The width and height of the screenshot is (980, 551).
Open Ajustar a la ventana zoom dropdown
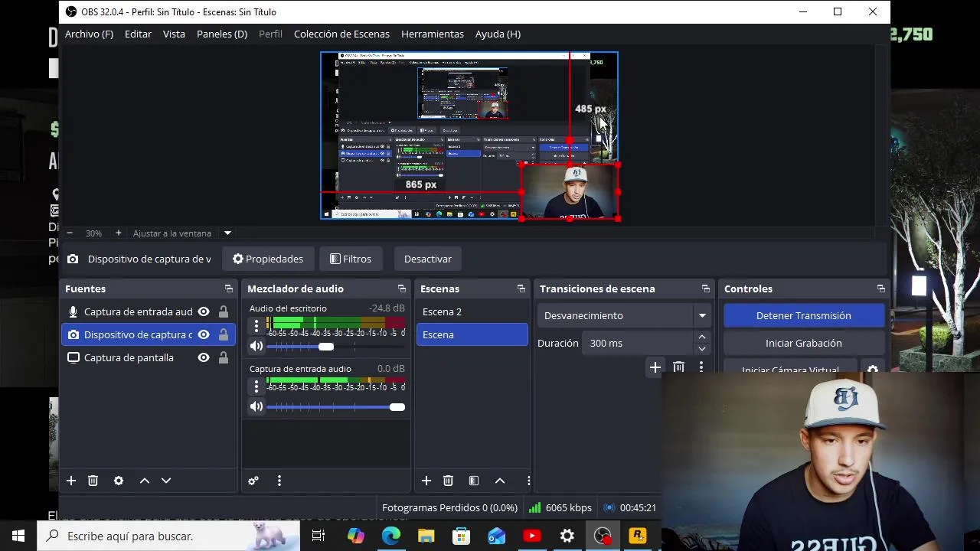pos(227,233)
